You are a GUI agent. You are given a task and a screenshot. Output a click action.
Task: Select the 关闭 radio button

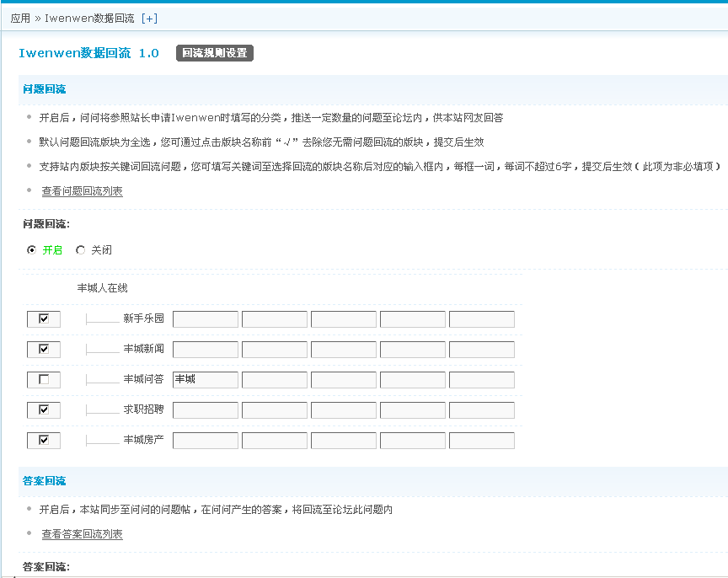pos(80,250)
